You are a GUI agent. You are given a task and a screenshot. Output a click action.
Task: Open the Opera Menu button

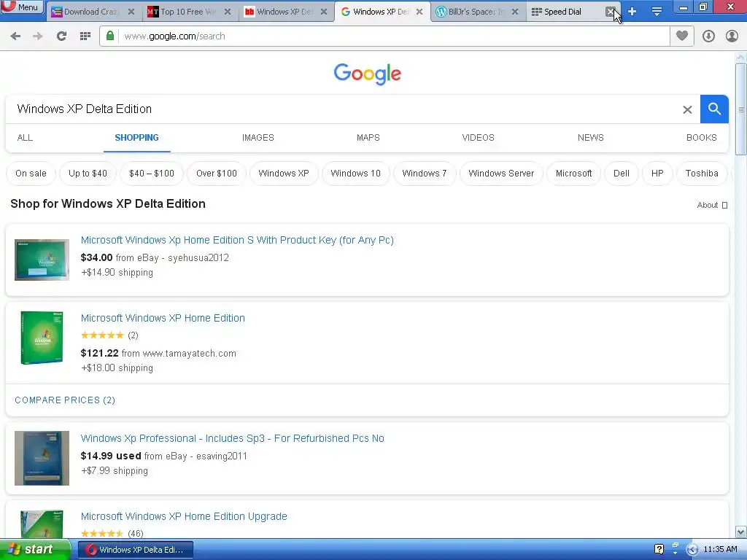22,7
